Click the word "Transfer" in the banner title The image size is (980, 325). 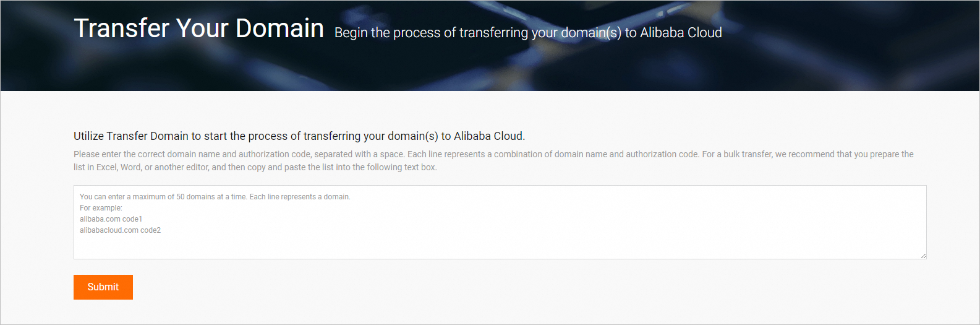click(x=122, y=28)
